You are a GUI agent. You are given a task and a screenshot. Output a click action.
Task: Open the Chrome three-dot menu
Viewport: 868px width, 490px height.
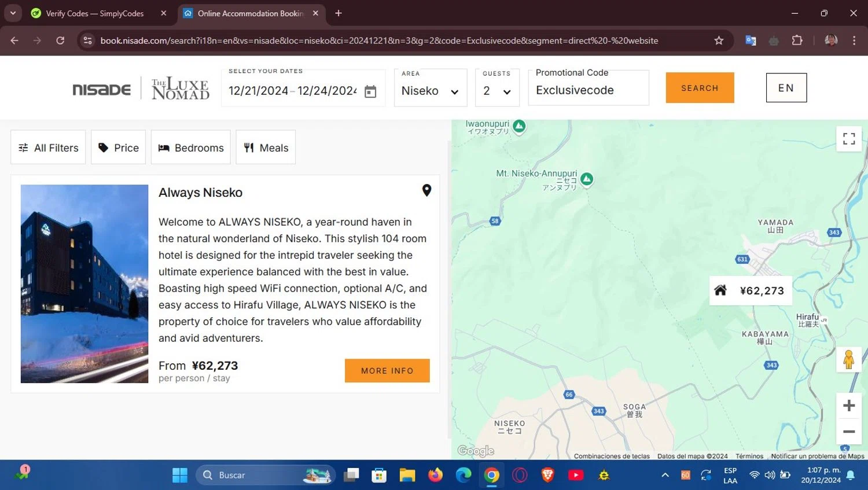click(x=854, y=40)
